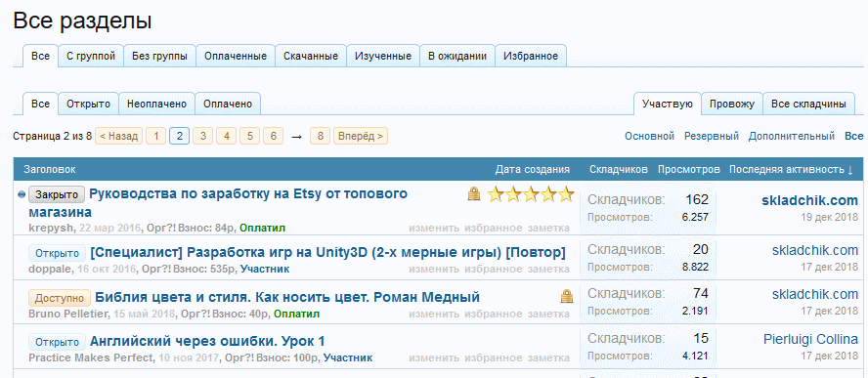Click the Вперёд > pagination button
Viewport: 868px width, 378px height.
(361, 136)
